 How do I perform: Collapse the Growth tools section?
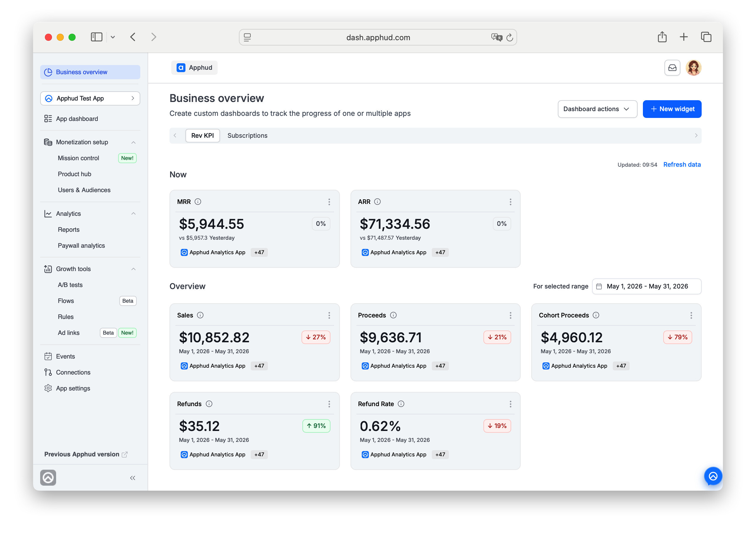pyautogui.click(x=133, y=269)
